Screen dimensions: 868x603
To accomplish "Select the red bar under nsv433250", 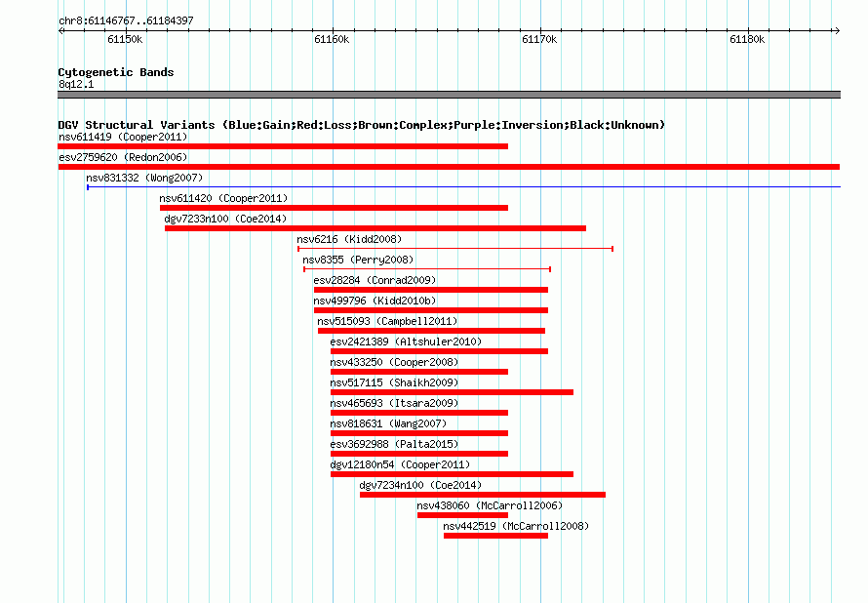I will (419, 372).
